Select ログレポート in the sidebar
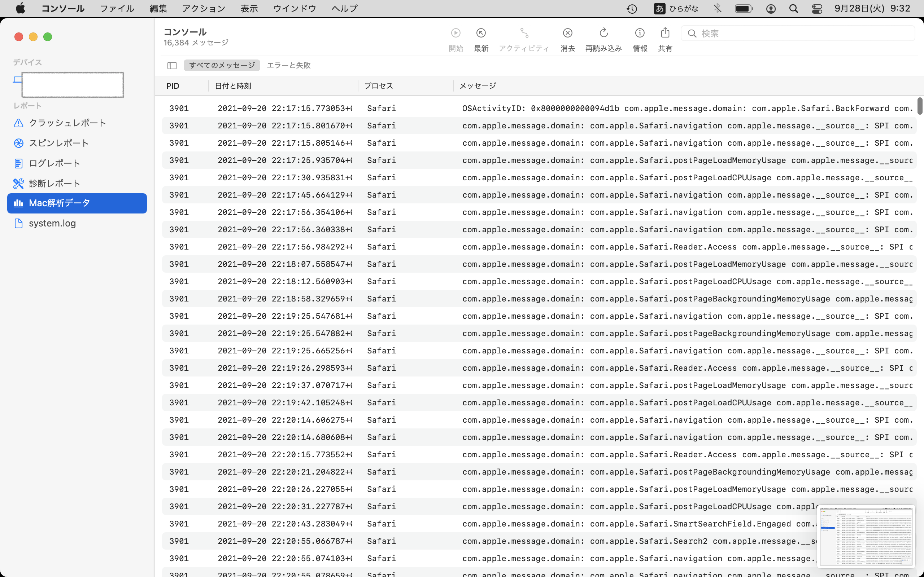Image resolution: width=924 pixels, height=577 pixels. point(54,163)
